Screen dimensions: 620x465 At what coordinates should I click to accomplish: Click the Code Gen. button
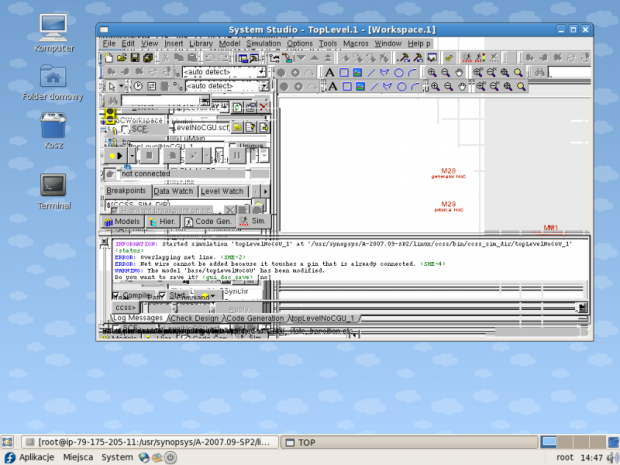[209, 221]
